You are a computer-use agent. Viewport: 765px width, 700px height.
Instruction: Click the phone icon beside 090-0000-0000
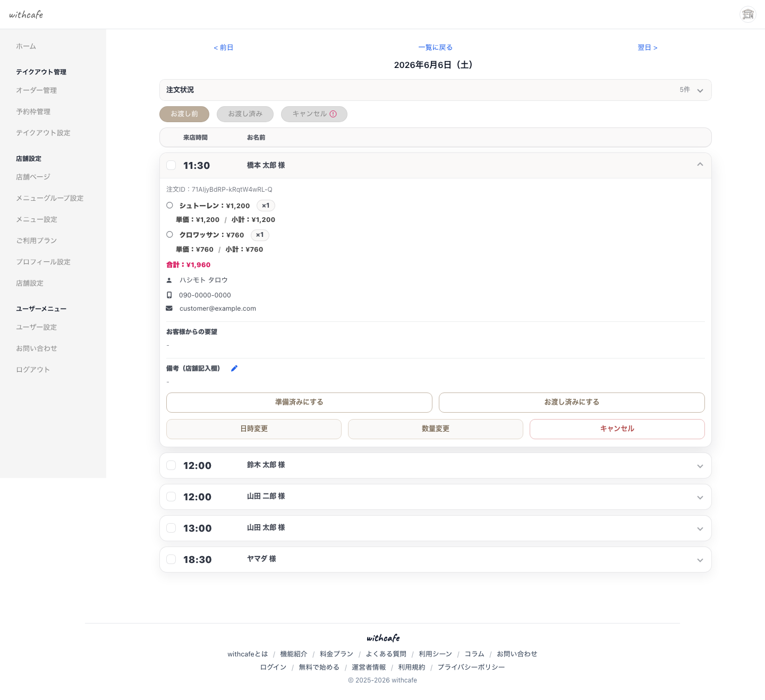[x=169, y=295]
